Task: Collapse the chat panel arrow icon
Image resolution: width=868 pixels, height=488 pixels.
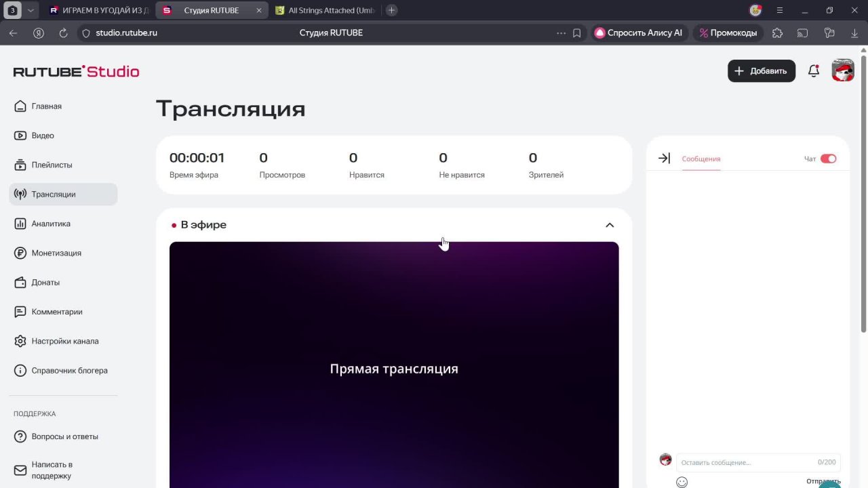Action: click(664, 159)
